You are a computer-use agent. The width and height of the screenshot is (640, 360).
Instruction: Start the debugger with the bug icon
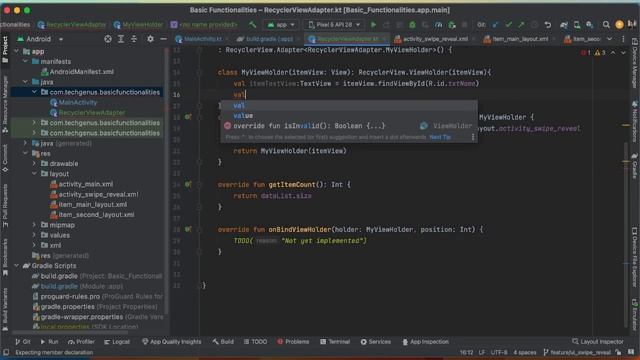(412, 24)
